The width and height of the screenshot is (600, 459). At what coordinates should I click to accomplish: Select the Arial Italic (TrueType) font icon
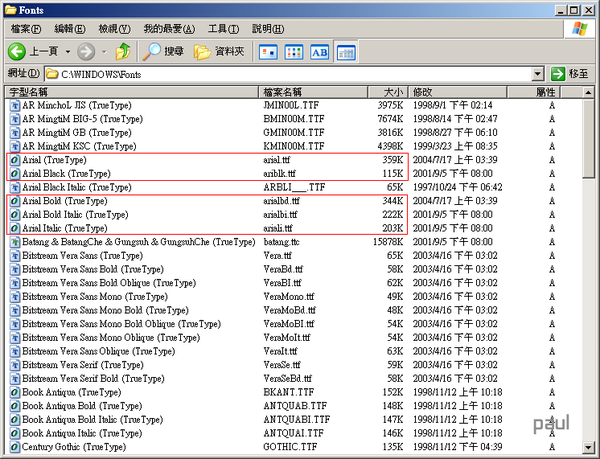(x=15, y=228)
